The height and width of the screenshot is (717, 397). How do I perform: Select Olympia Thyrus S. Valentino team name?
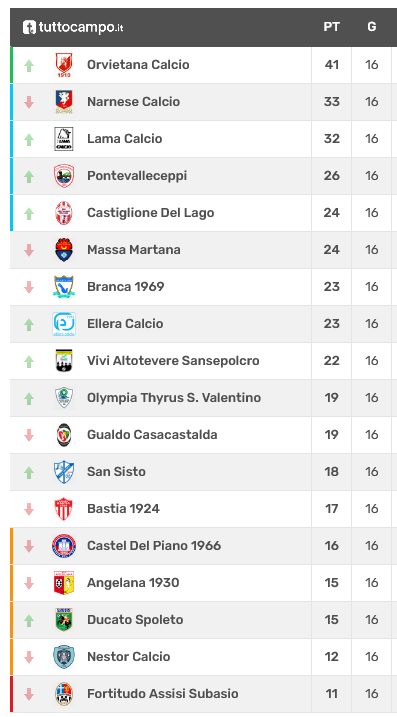tap(174, 398)
